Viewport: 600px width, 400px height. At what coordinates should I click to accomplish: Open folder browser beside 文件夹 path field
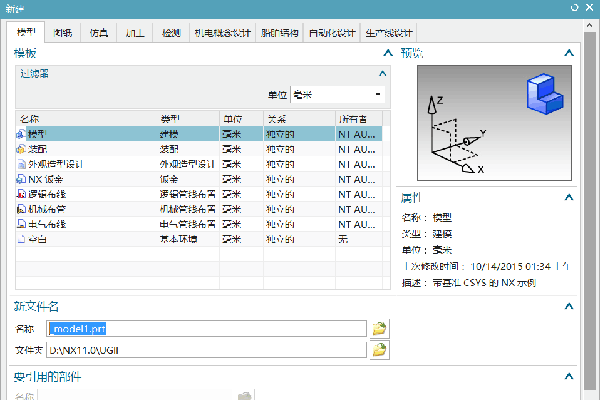coord(379,350)
